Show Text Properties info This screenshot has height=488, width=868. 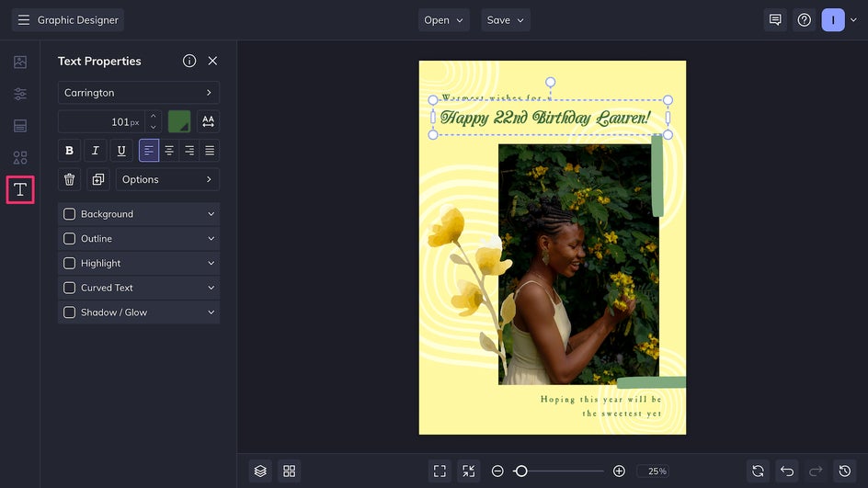tap(189, 61)
